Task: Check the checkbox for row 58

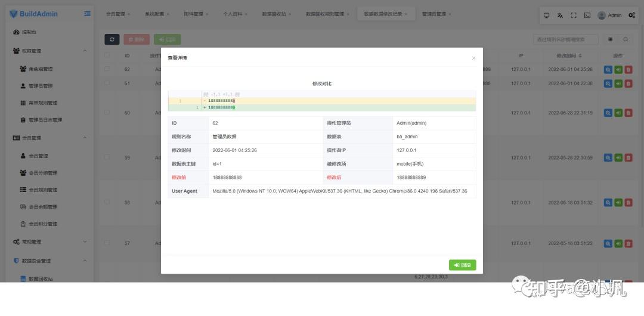Action: click(107, 202)
